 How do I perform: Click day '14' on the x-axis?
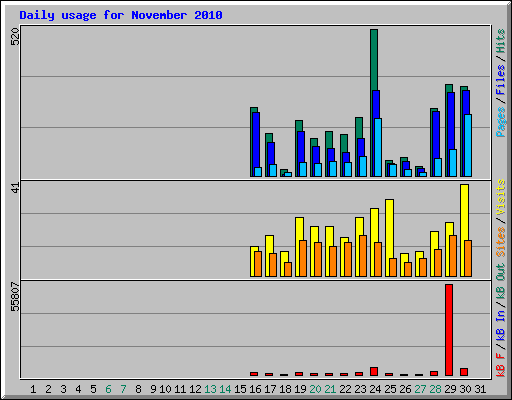pyautogui.click(x=225, y=389)
